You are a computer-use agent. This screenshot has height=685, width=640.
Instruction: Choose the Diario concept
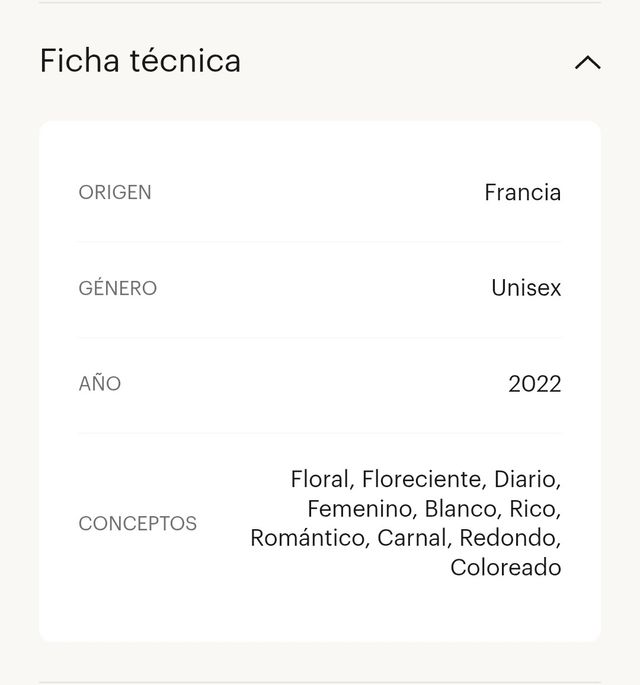click(526, 479)
